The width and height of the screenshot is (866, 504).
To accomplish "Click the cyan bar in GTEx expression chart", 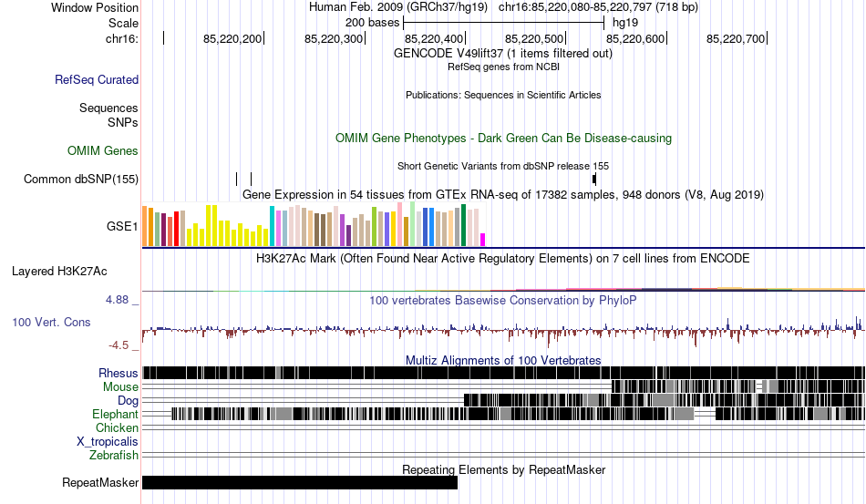I will [x=272, y=226].
